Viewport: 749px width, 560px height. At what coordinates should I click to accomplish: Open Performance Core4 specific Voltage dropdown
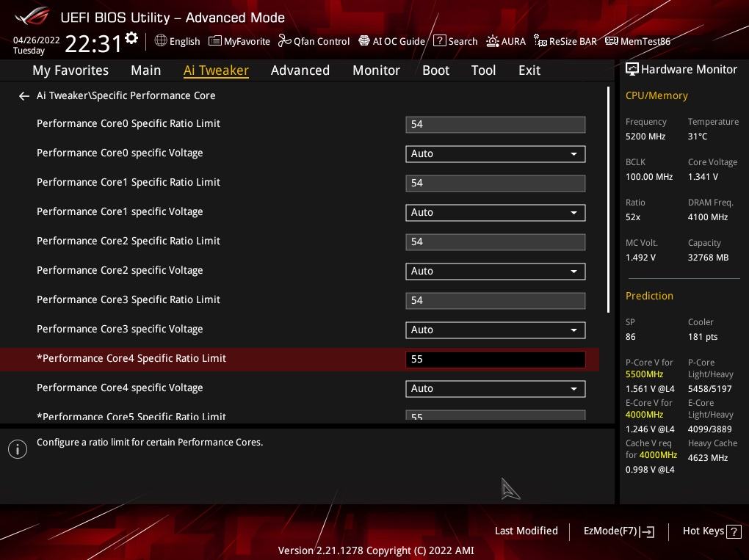point(496,388)
